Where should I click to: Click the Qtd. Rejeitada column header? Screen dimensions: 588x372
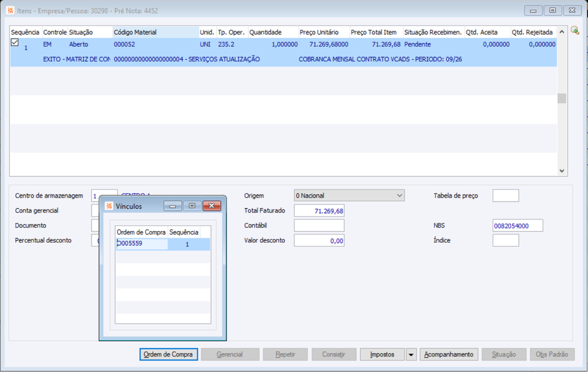(x=533, y=32)
